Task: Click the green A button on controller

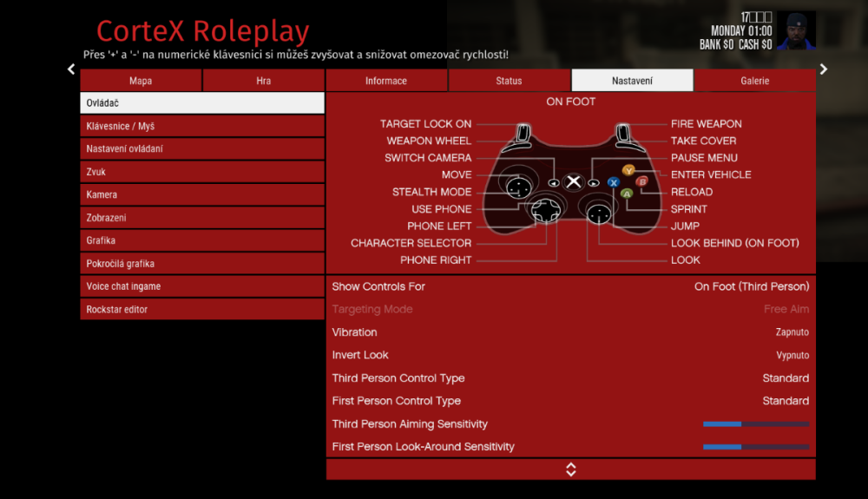Action: coord(627,194)
